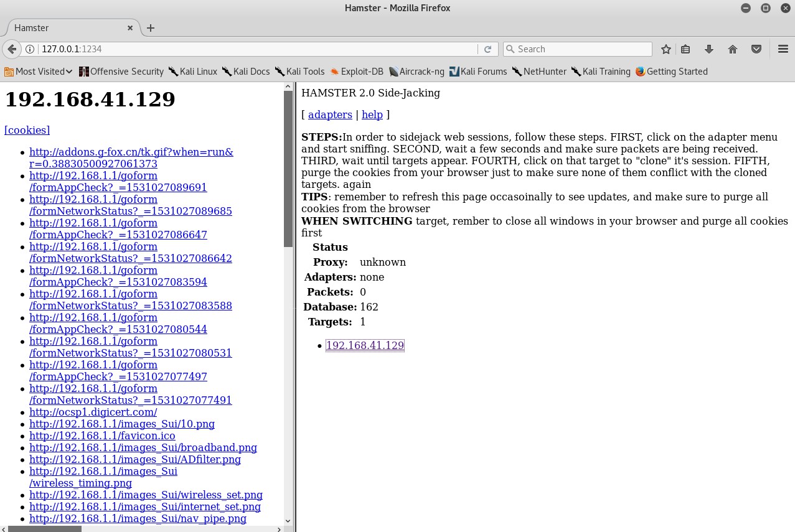Reload the current page
The height and width of the screenshot is (532, 795).
pyautogui.click(x=487, y=49)
